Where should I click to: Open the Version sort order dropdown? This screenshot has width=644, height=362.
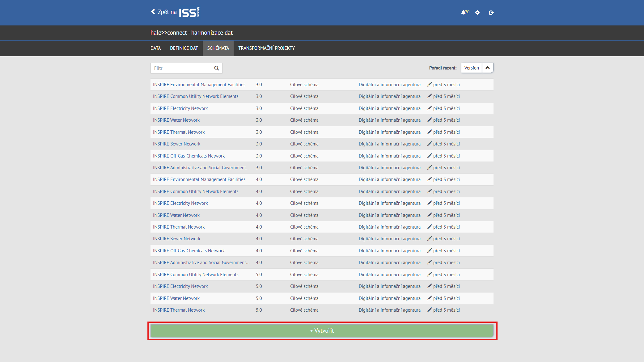click(x=471, y=68)
